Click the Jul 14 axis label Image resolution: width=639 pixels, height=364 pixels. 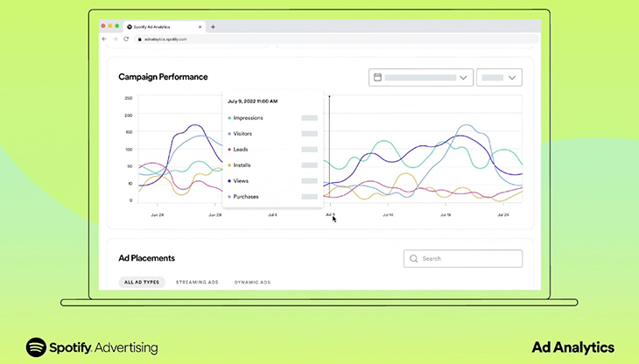pyautogui.click(x=388, y=215)
